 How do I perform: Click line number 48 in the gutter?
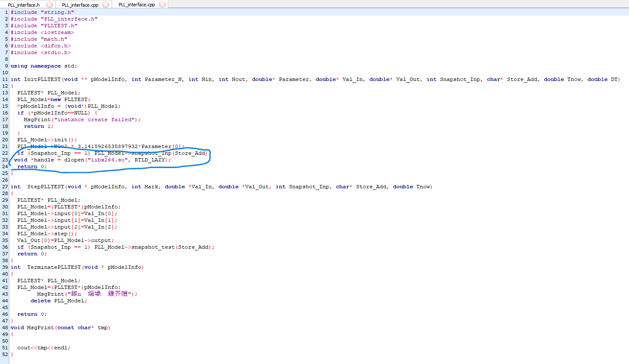point(5,328)
